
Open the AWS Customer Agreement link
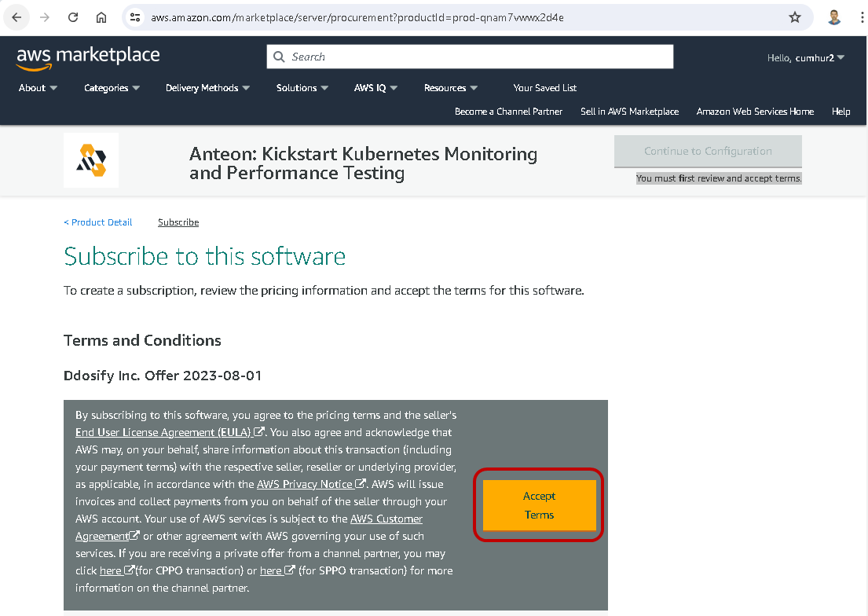[x=248, y=527]
